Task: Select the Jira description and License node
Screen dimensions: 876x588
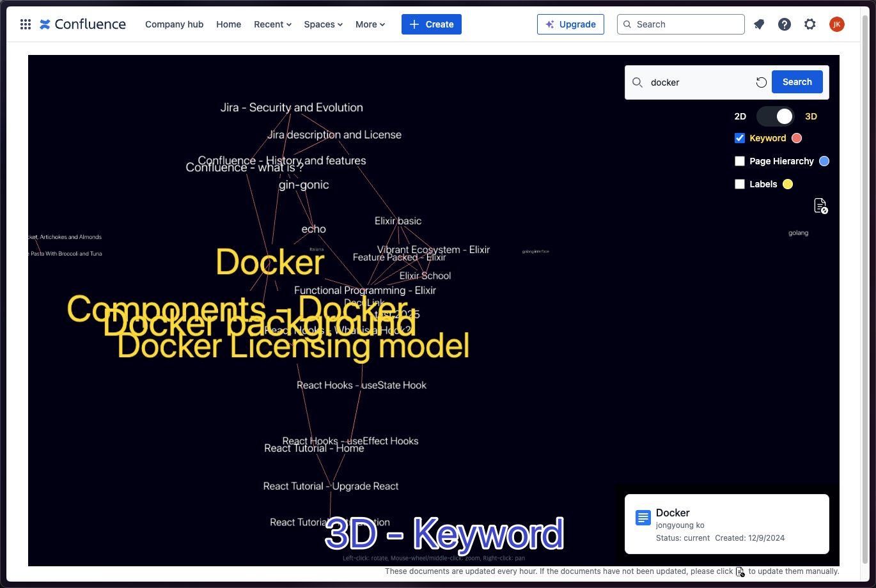Action: click(334, 135)
